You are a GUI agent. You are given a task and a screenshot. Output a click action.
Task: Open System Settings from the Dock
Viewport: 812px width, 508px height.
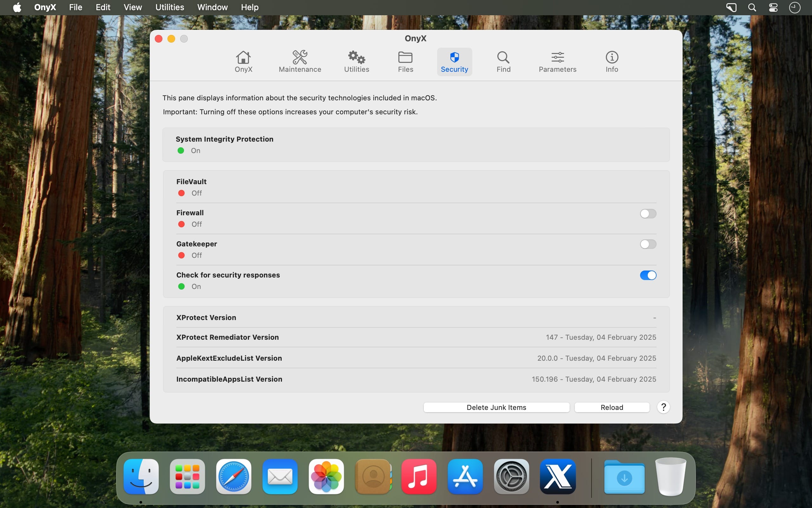pos(511,477)
